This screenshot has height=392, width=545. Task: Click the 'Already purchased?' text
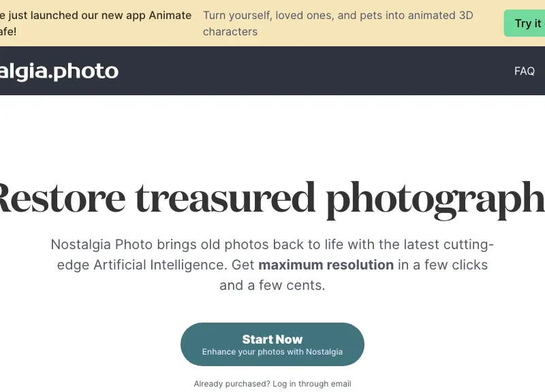232,384
